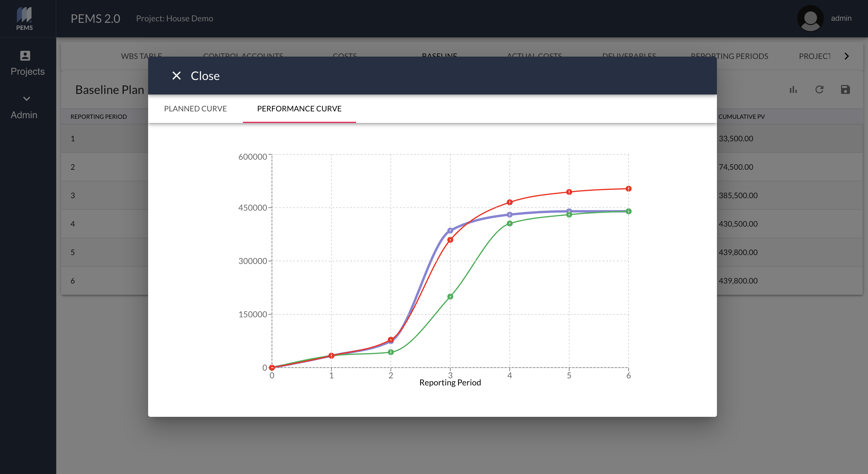Open the Reporting Periods tab
Image resolution: width=868 pixels, height=474 pixels.
729,56
